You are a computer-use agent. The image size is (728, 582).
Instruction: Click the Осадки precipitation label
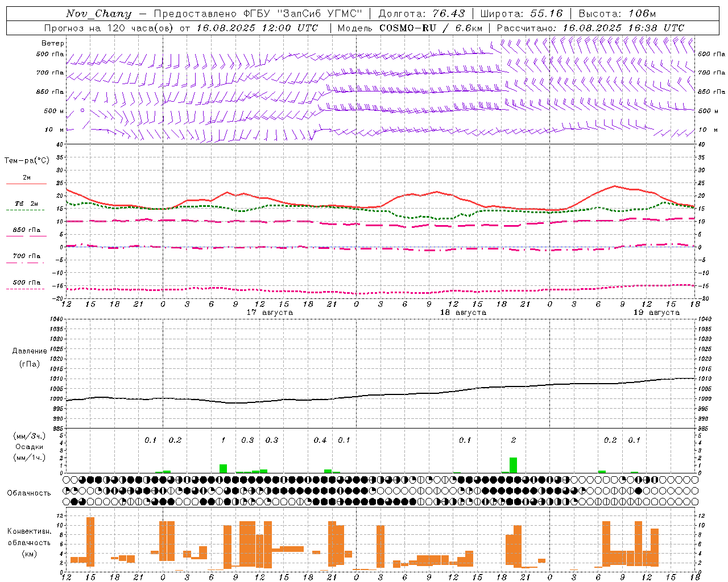tap(29, 447)
